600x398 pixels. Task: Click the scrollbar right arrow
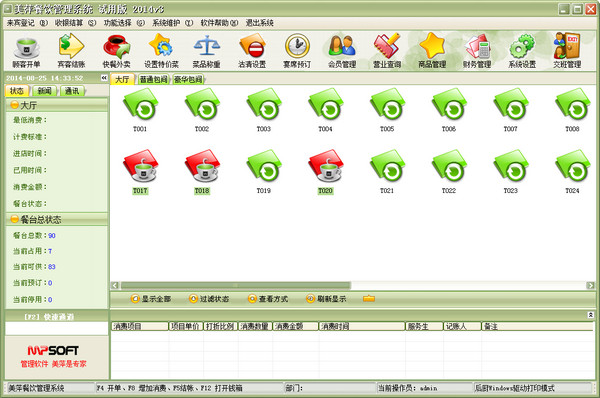(x=590, y=285)
